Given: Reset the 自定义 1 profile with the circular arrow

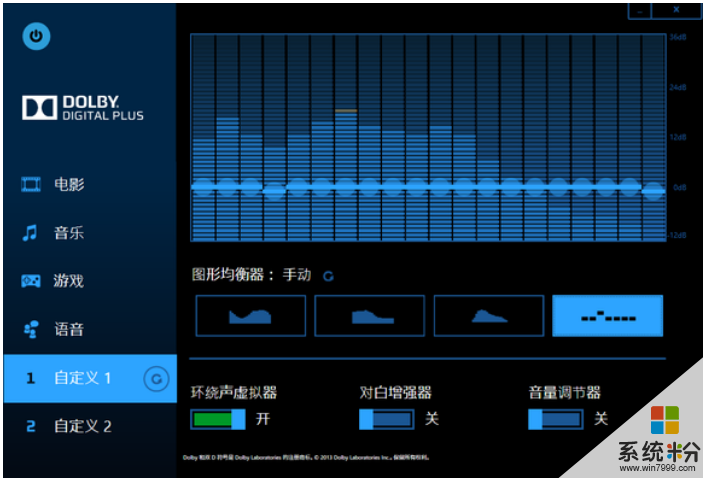Looking at the screenshot, I should point(156,379).
